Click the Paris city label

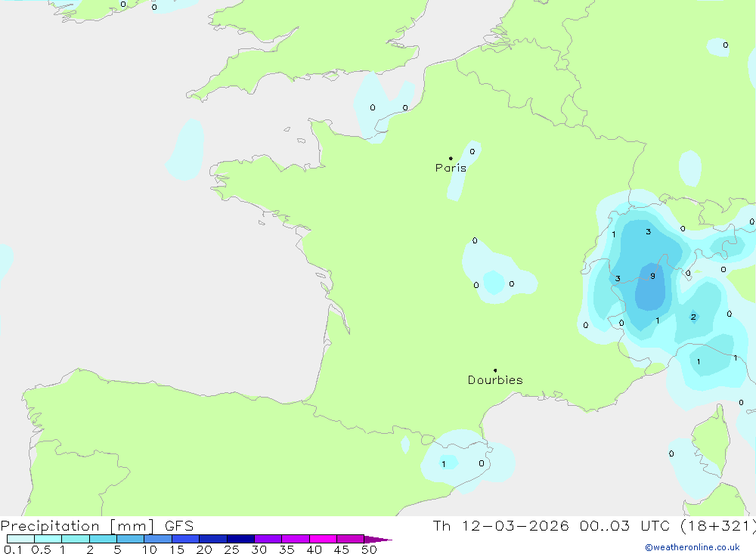coord(451,168)
